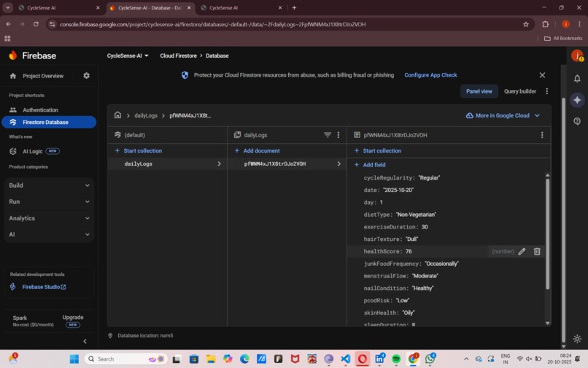Image resolution: width=588 pixels, height=368 pixels.
Task: Select Firestore Database in sidebar
Action: tap(49, 122)
